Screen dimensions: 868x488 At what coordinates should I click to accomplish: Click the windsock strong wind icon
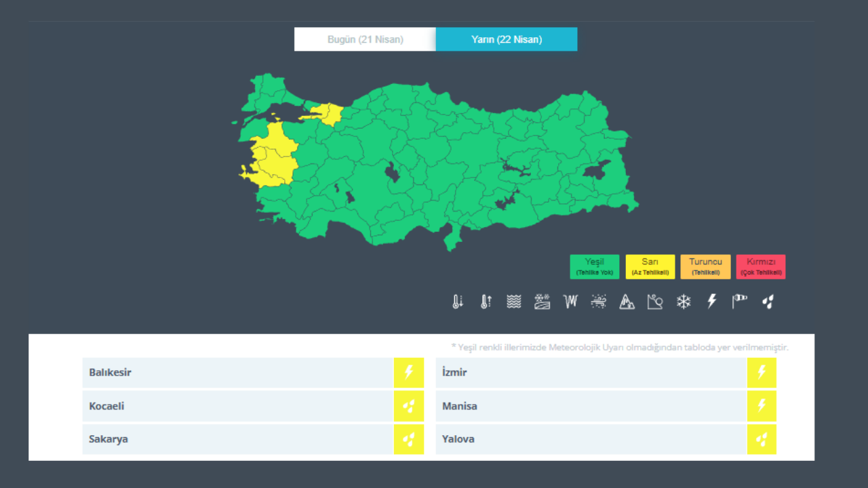click(x=739, y=302)
